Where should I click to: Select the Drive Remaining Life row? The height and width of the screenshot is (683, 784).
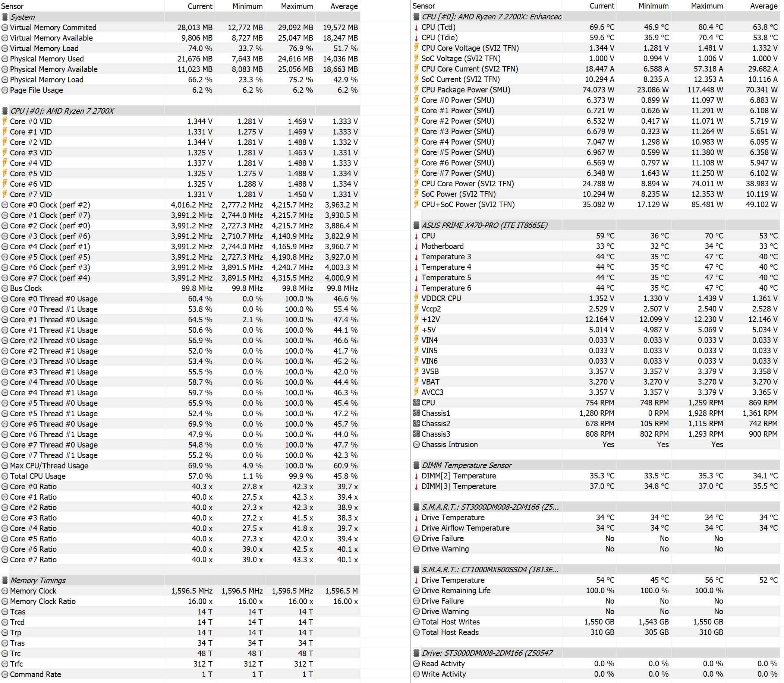456,591
